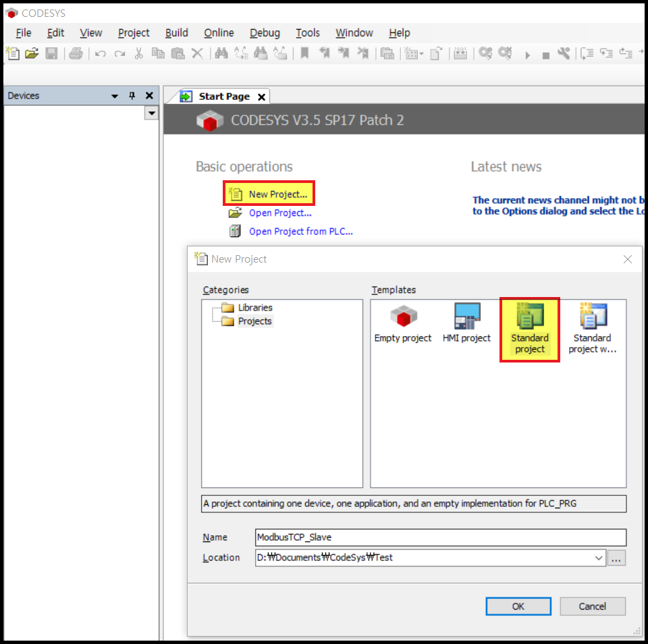The width and height of the screenshot is (648, 644).
Task: Choose the Standard project template
Action: pos(530,329)
